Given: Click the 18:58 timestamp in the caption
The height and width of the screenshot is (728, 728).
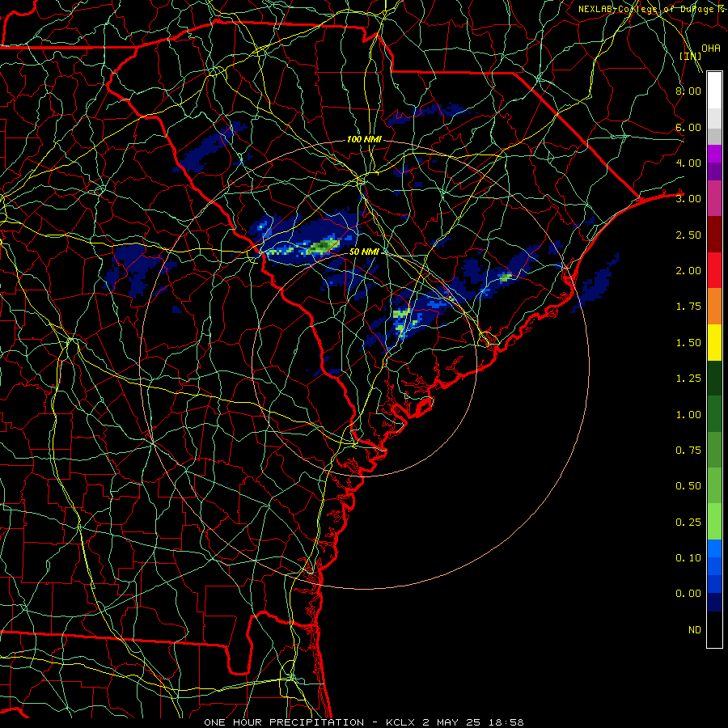Looking at the screenshot, I should click(x=506, y=722).
